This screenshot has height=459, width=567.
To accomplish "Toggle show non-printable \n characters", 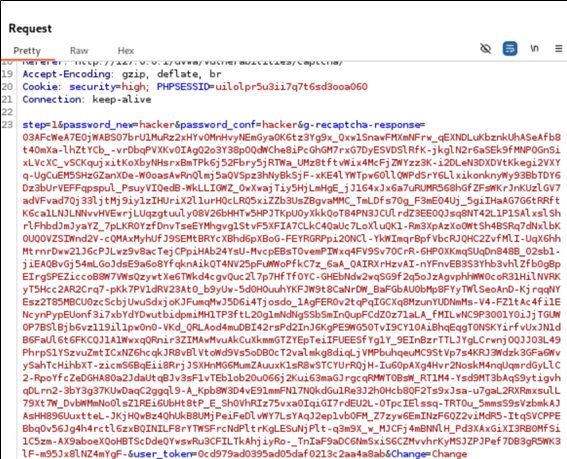I will (x=534, y=48).
